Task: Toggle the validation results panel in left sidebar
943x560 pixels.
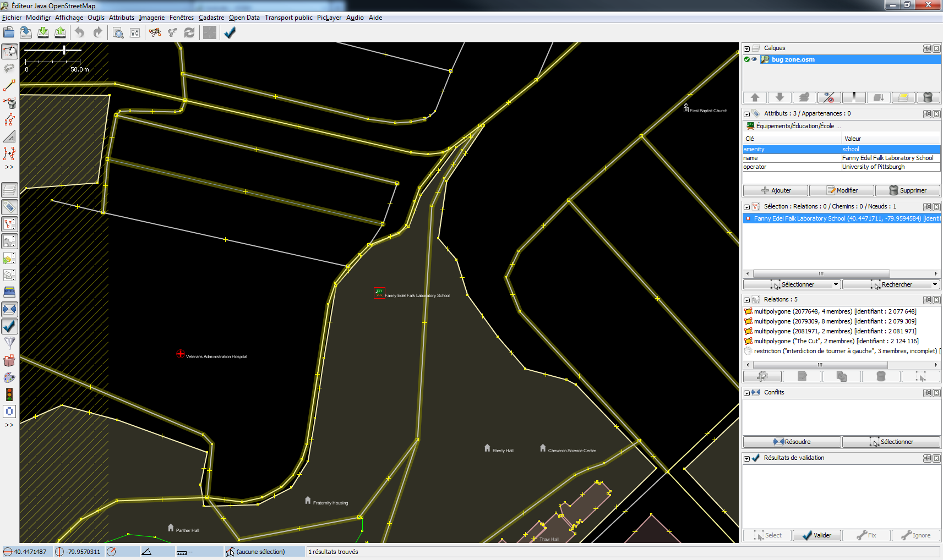Action: pyautogui.click(x=9, y=326)
